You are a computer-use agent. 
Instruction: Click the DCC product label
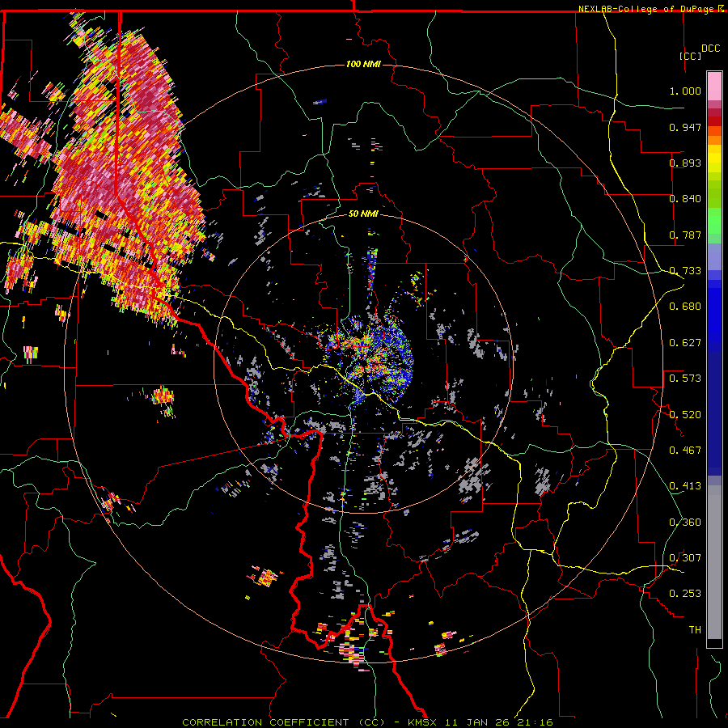click(x=711, y=49)
